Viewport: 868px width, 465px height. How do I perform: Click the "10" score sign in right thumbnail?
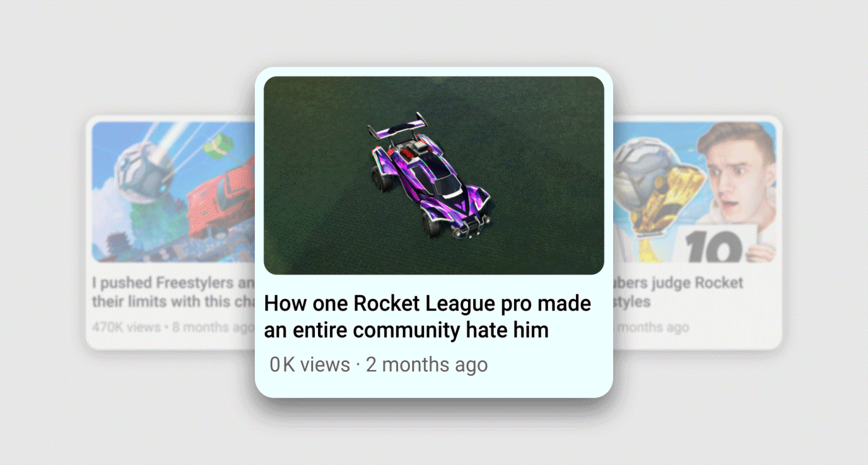[x=718, y=245]
